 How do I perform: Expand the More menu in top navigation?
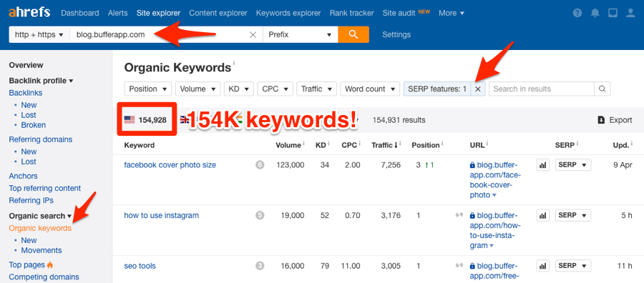(452, 13)
